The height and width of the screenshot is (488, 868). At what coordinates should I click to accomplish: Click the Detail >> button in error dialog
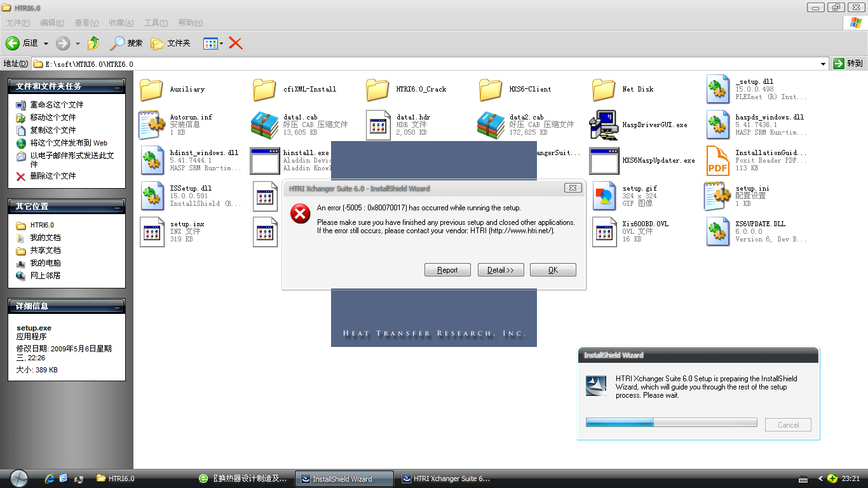(501, 270)
